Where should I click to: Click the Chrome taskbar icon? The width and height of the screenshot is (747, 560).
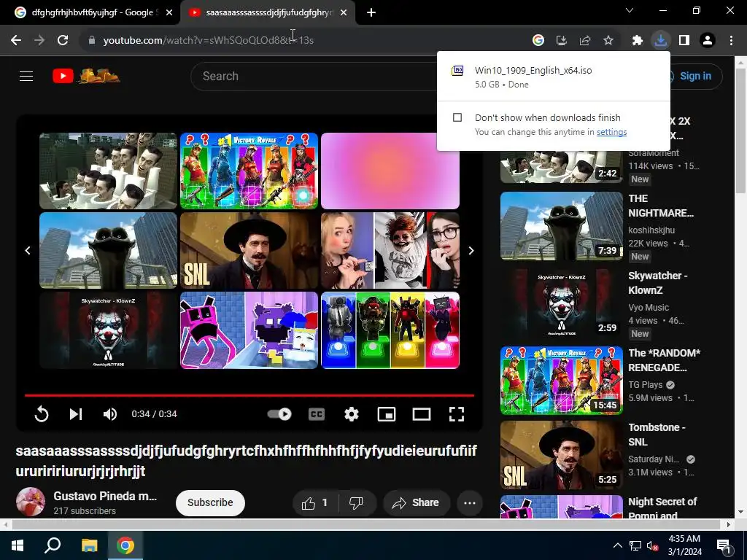(125, 545)
